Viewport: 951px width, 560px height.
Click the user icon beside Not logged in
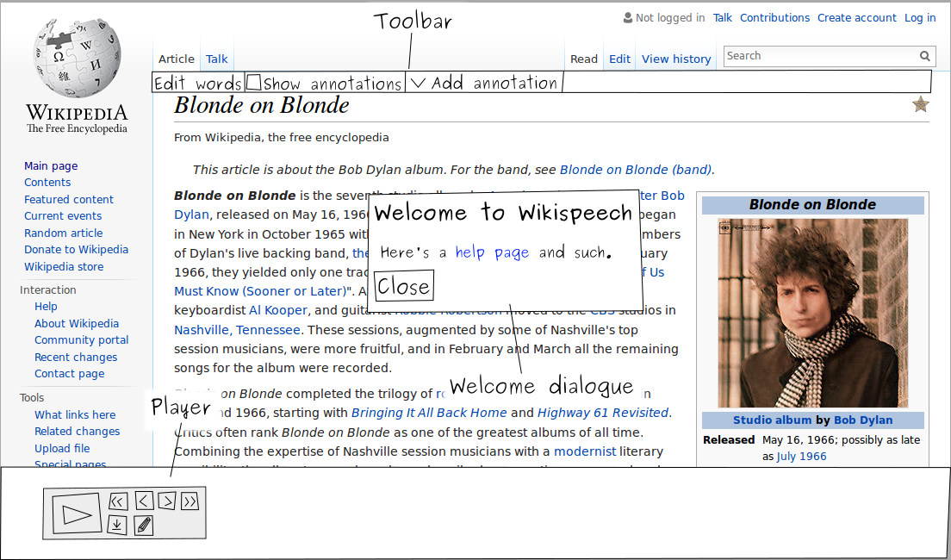pos(628,17)
